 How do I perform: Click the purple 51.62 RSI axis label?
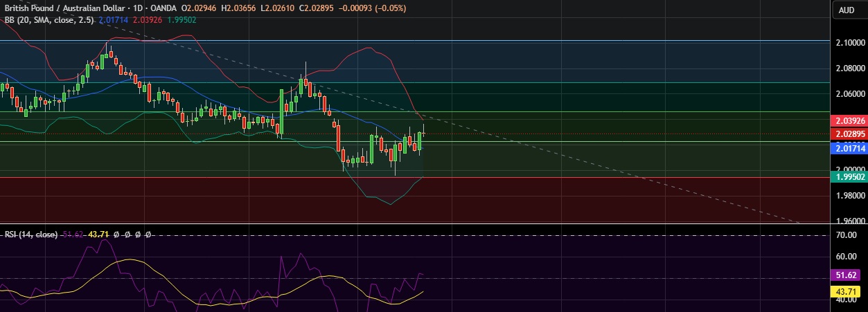[x=845, y=275]
